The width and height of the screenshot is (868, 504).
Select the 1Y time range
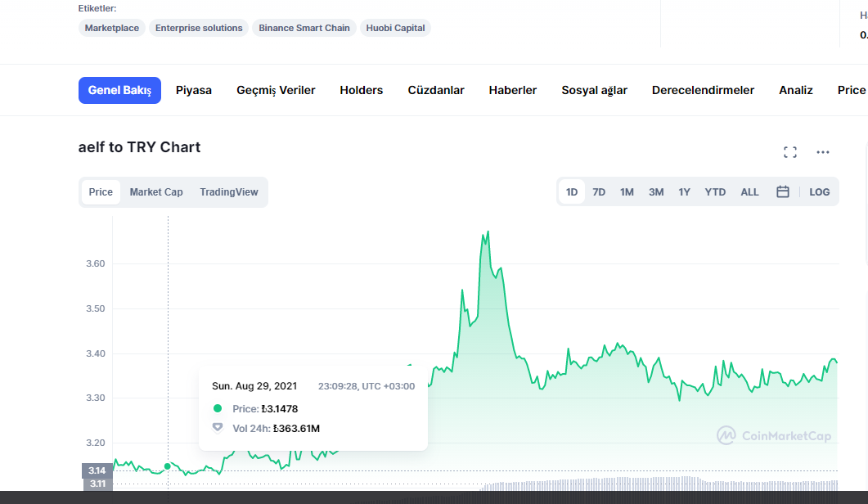tap(684, 192)
